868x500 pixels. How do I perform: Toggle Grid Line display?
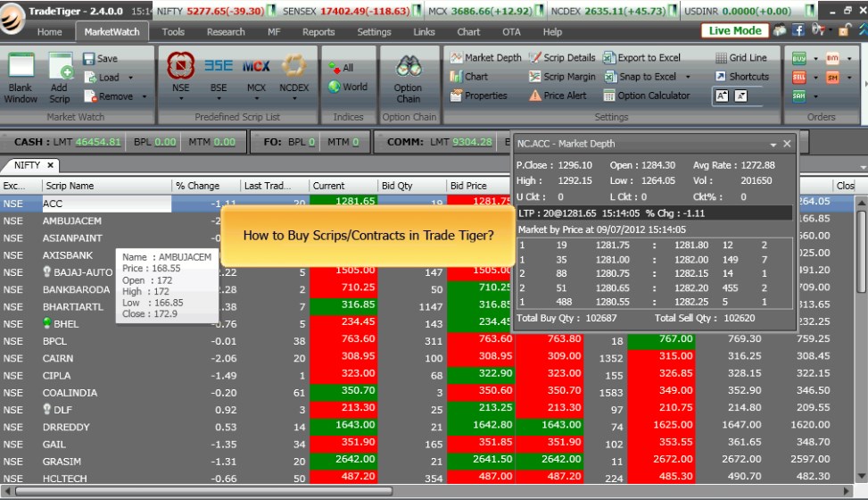740,57
